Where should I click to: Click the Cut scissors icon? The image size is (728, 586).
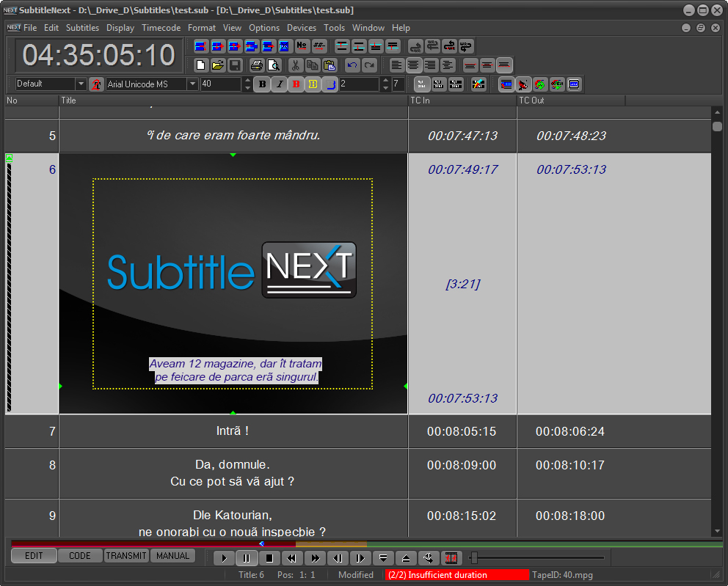pos(295,65)
